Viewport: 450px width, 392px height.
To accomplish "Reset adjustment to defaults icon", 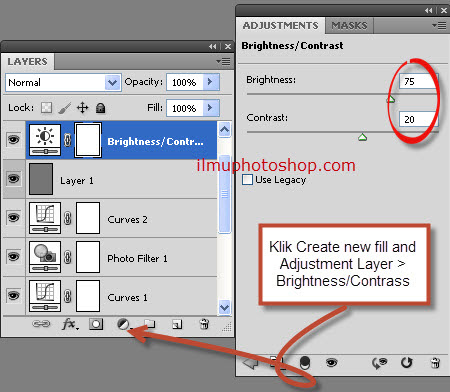I will click(x=406, y=362).
